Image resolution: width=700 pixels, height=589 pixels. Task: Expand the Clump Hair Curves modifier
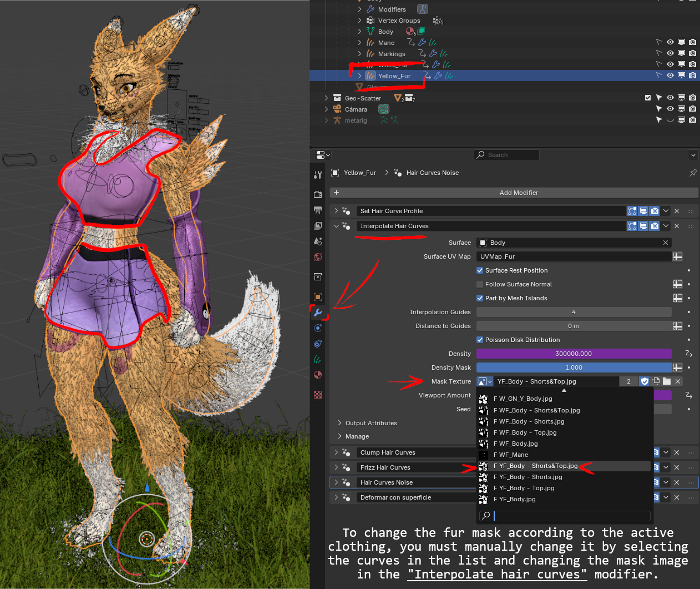[x=336, y=452]
